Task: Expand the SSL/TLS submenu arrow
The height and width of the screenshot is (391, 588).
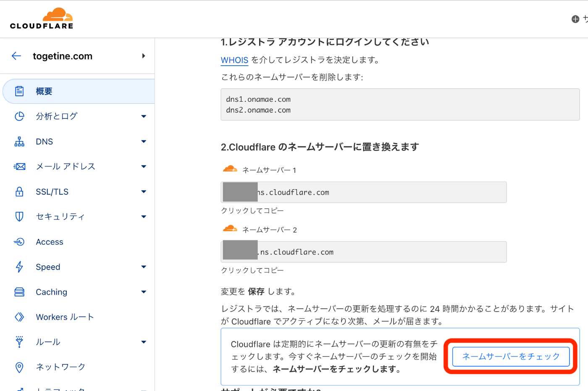Action: [x=144, y=192]
